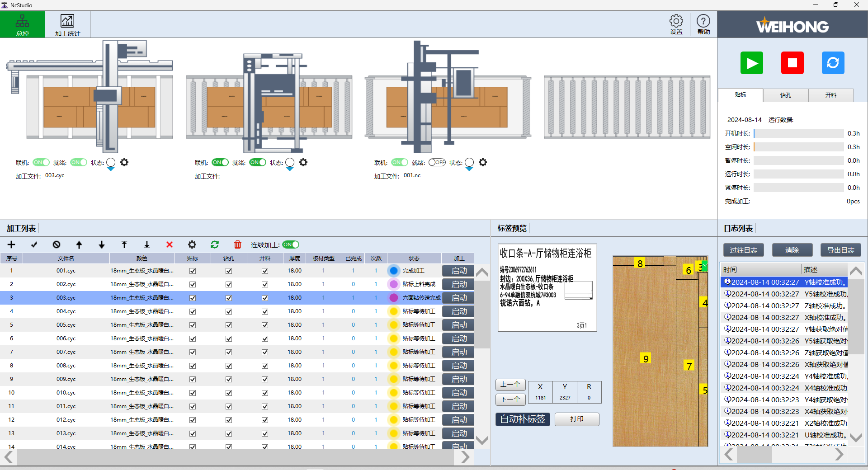868x470 pixels.
Task: Toggle 连续加工 continuous processing switch
Action: (291, 244)
